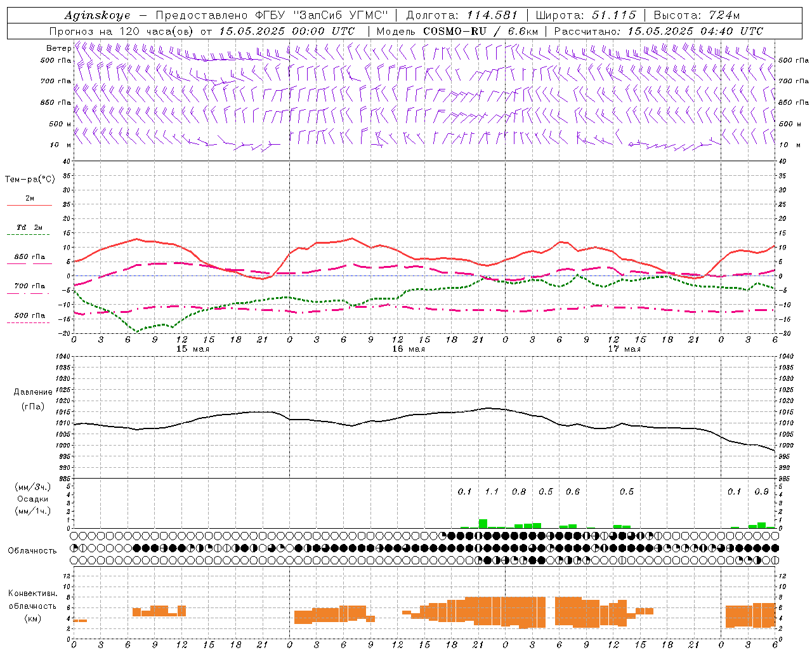Select the (мм/1ч.) precipitation unit label
The width and height of the screenshot is (812, 650).
[x=33, y=511]
